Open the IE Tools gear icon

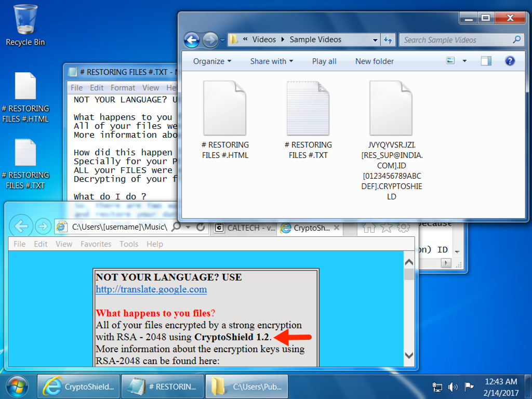click(x=404, y=228)
